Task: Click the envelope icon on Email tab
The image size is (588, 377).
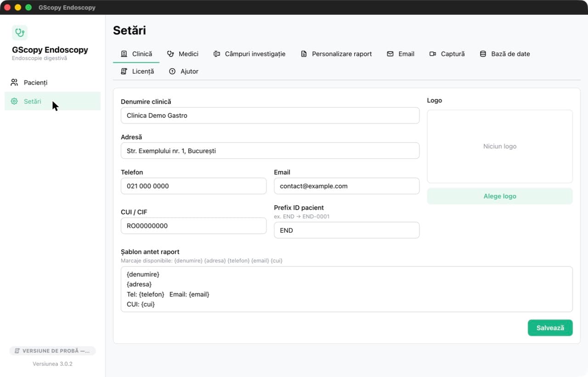Action: tap(390, 54)
